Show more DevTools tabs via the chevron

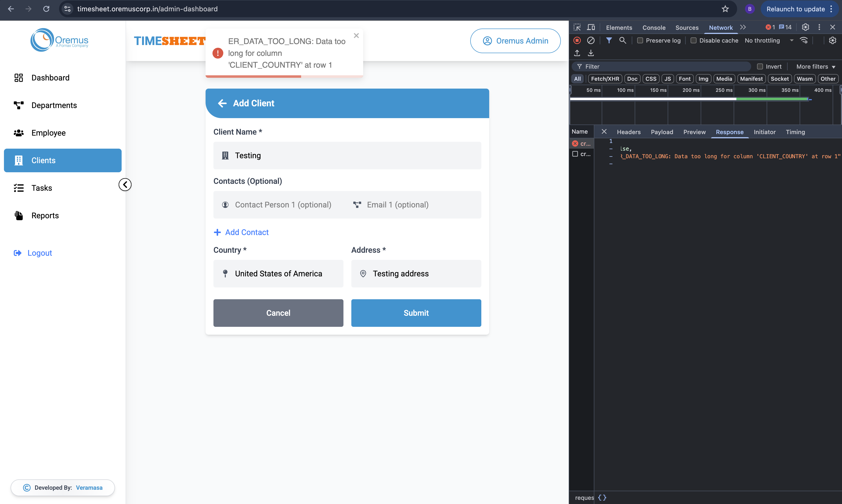pos(743,28)
